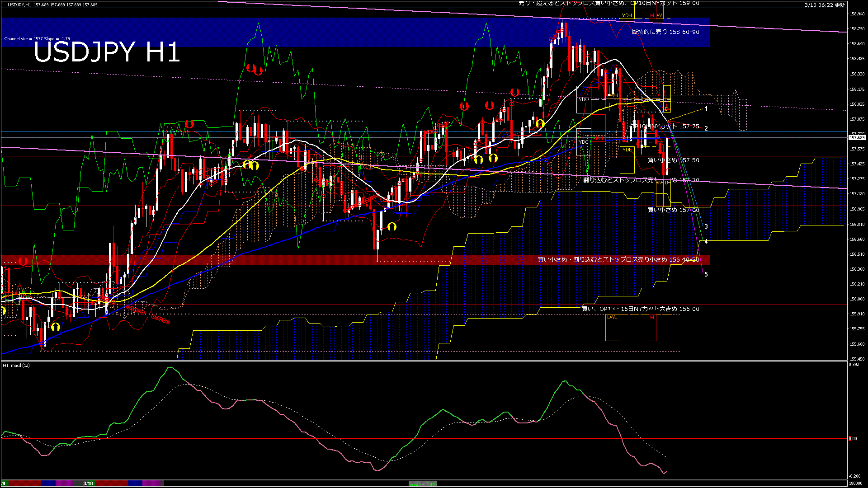Select the 買い小さめ 157.50 label

pos(673,160)
